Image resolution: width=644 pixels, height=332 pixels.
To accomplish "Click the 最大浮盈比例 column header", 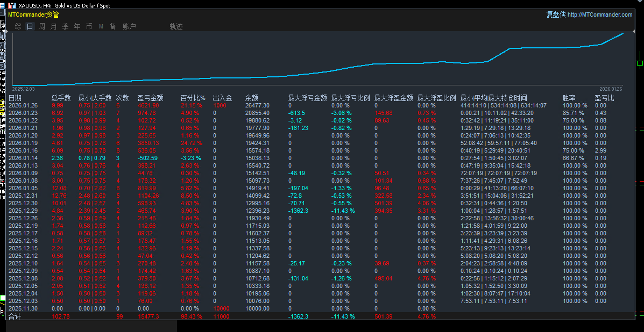I will 436,98.
